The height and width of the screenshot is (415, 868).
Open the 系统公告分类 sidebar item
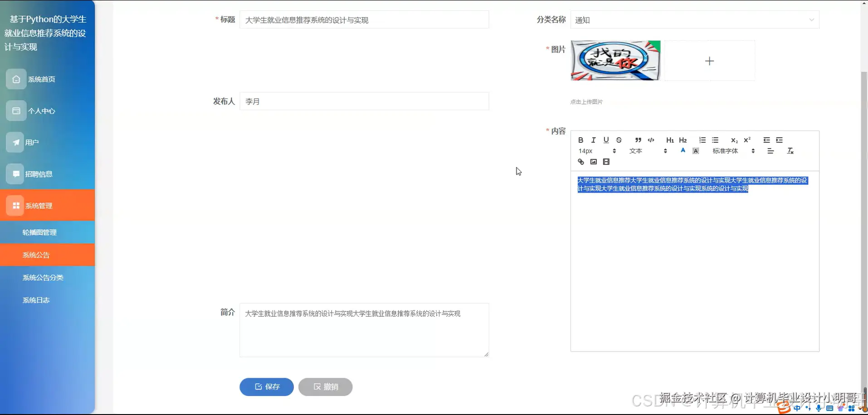[x=43, y=277]
